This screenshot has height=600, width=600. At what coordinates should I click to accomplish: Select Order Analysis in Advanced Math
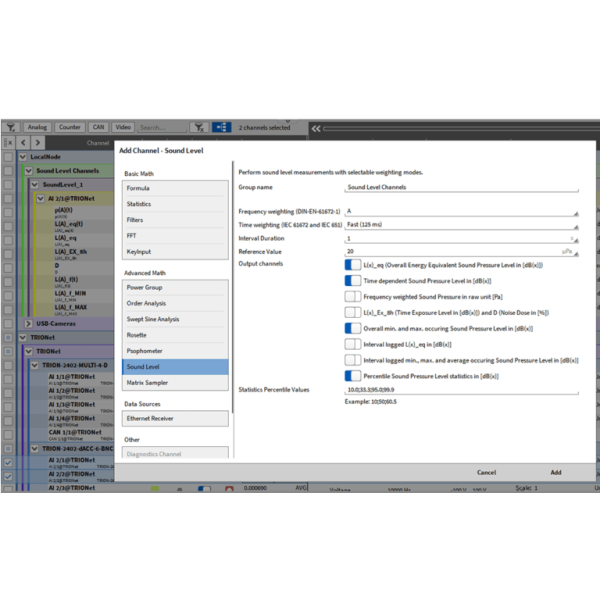175,304
